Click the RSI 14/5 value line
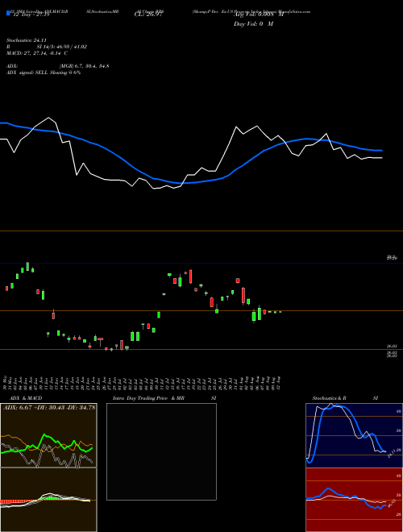 pyautogui.click(x=47, y=47)
